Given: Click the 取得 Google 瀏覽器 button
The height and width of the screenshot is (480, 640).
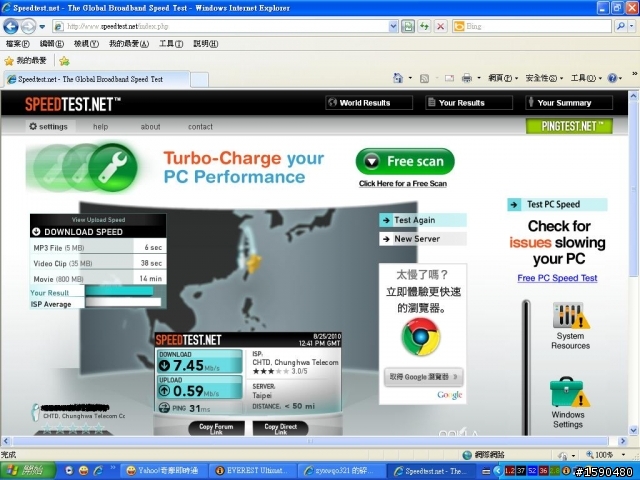Looking at the screenshot, I should (x=423, y=377).
